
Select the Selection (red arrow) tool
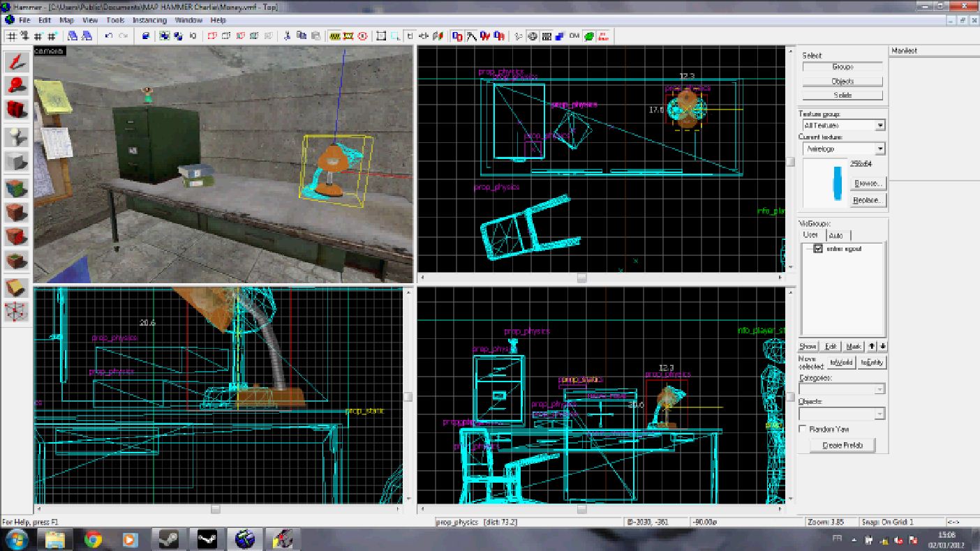[x=17, y=63]
